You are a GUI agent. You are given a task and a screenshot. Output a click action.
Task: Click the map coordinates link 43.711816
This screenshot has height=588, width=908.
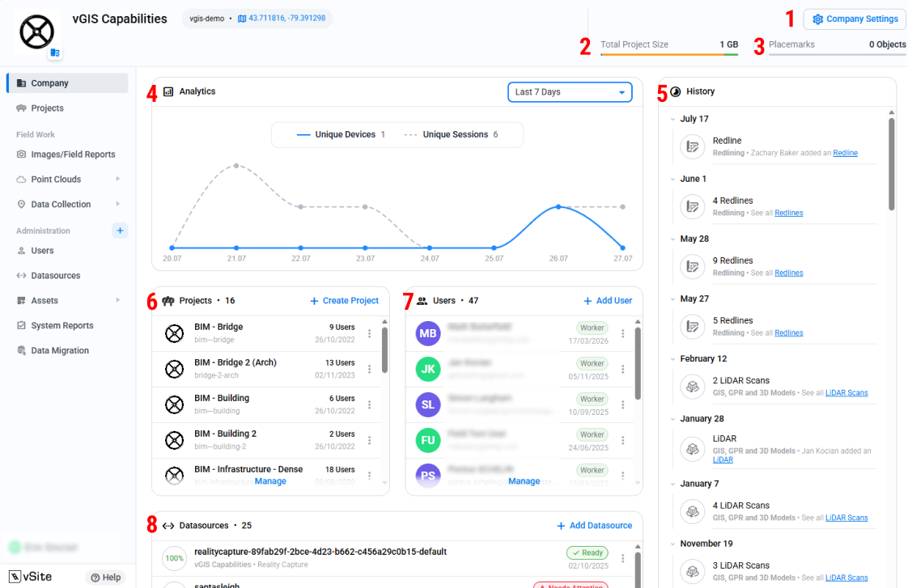[282, 19]
